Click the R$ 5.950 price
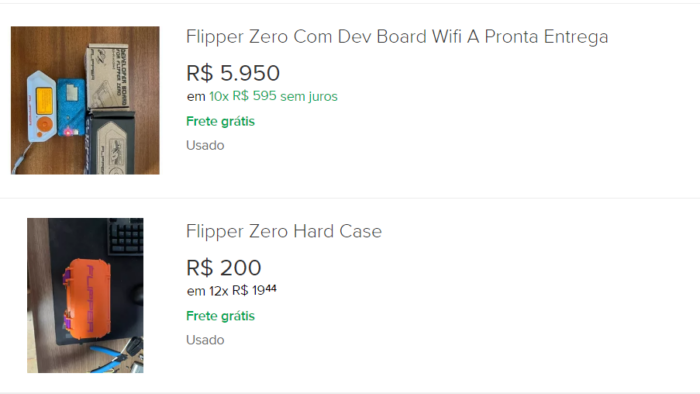Screen dimensions: 700x394 [233, 73]
